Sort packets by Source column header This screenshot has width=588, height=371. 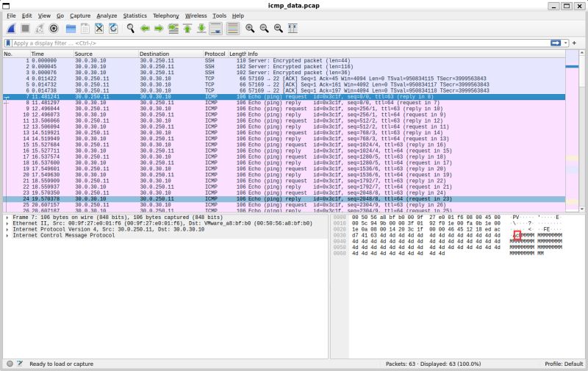coord(107,54)
